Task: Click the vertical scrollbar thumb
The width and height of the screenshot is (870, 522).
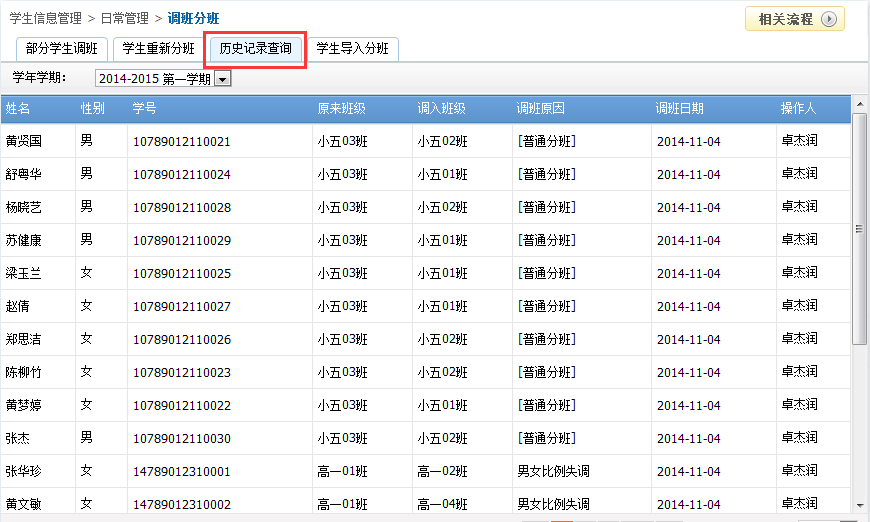Action: (x=859, y=229)
